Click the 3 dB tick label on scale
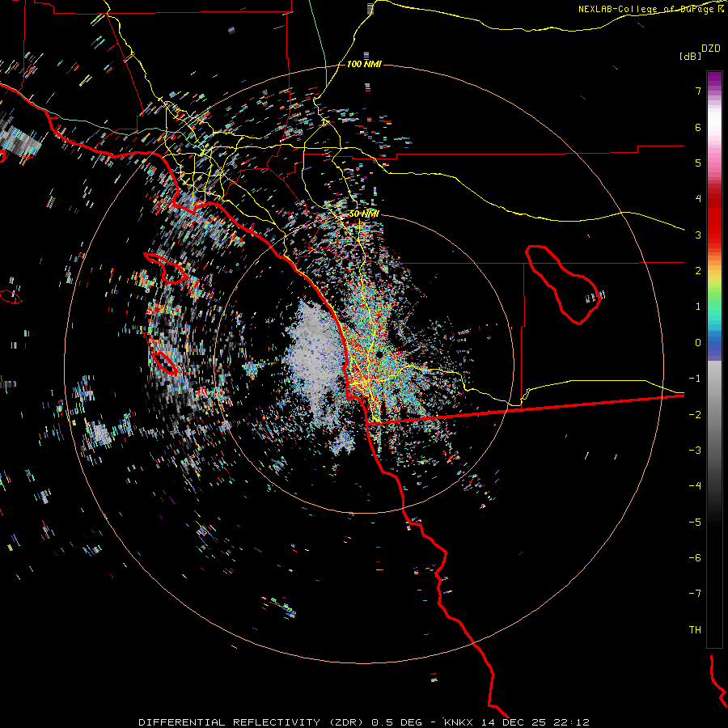The width and height of the screenshot is (728, 728). pos(698,235)
